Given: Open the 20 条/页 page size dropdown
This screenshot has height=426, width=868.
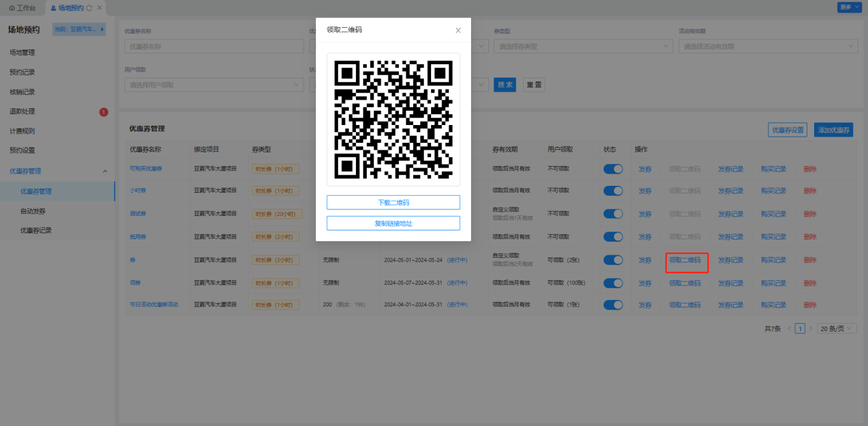Looking at the screenshot, I should click(x=837, y=328).
